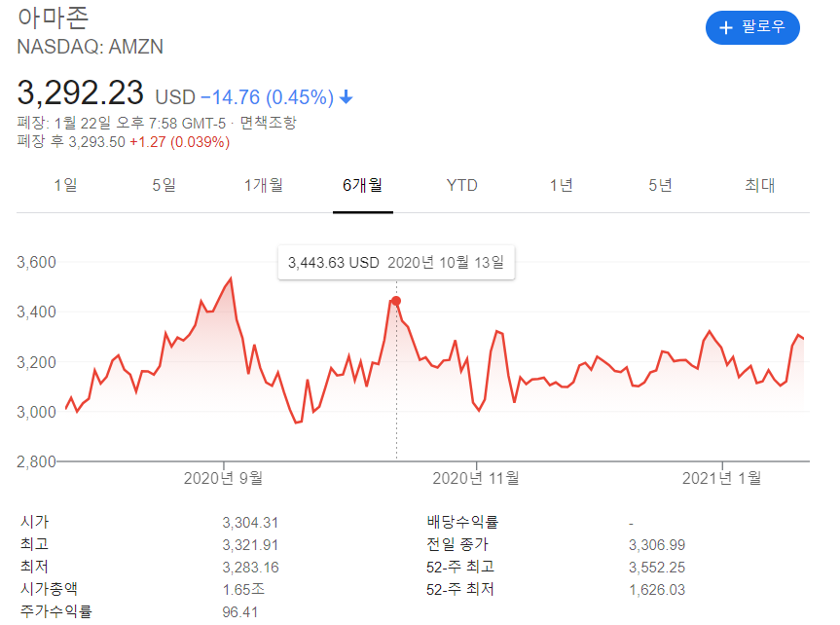The width and height of the screenshot is (840, 625).
Task: Click the 팔로우 follow button
Action: coord(752,27)
